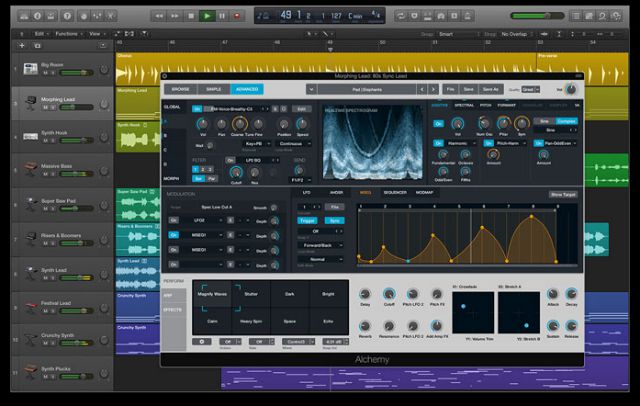This screenshot has height=406, width=640.
Task: Start playback with the green Play button
Action: (x=207, y=16)
